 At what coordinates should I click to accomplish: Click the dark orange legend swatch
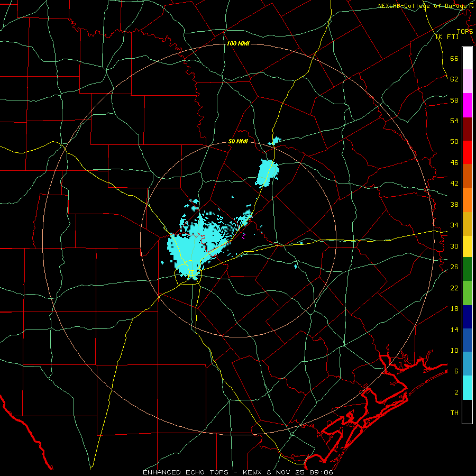click(467, 176)
